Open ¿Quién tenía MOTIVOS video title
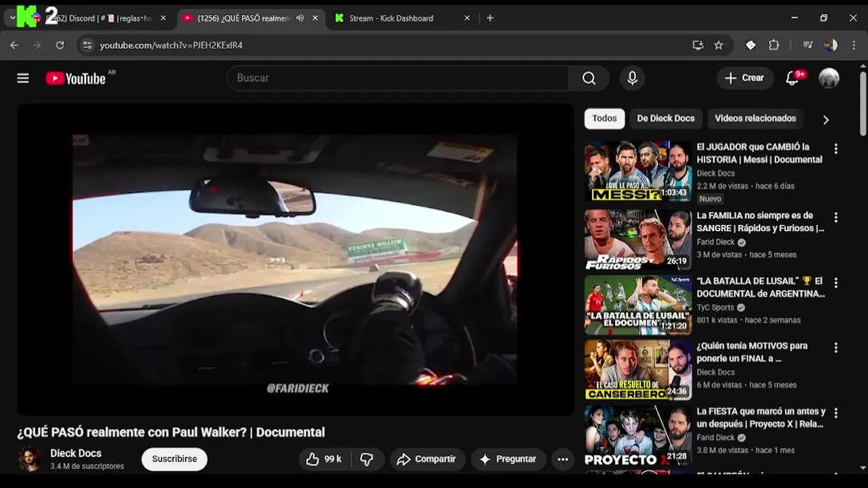 point(752,352)
